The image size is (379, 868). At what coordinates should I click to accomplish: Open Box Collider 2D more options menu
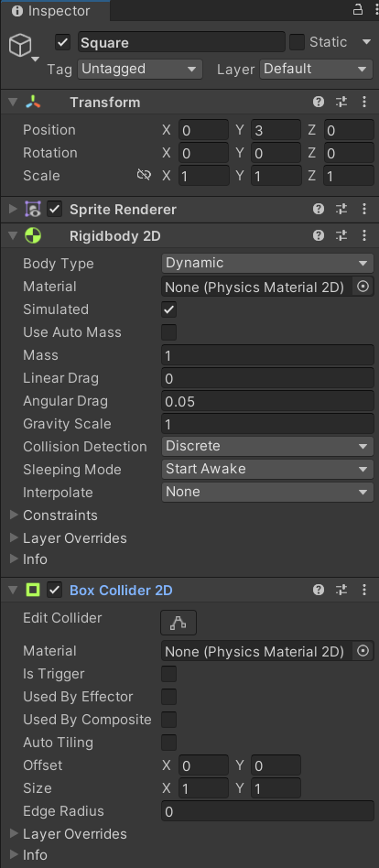[x=364, y=590]
